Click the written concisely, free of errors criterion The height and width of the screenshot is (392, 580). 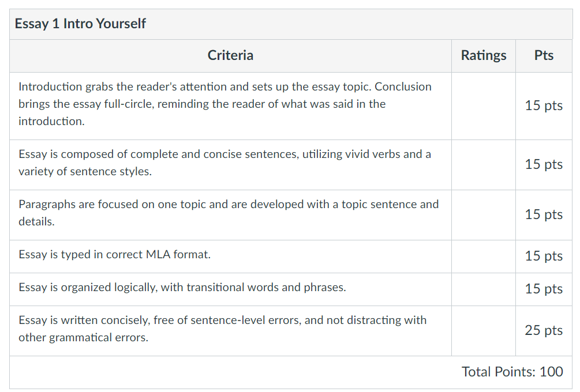click(x=222, y=329)
